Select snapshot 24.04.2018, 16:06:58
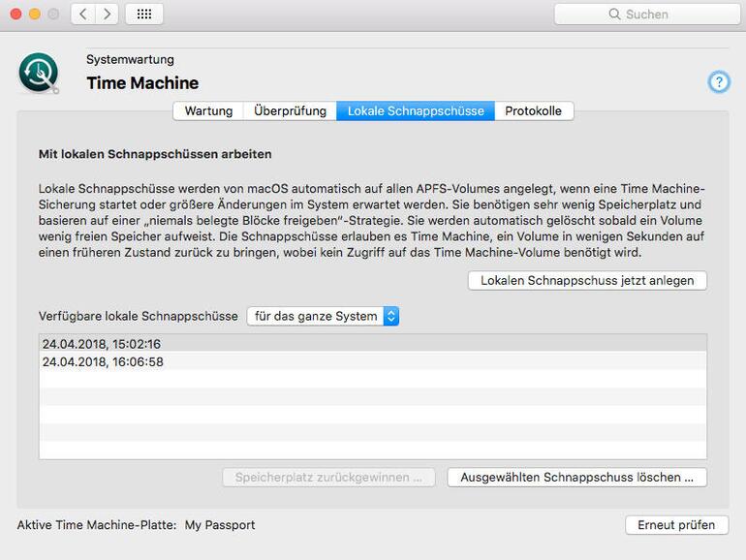The height and width of the screenshot is (560, 746). pos(373,361)
